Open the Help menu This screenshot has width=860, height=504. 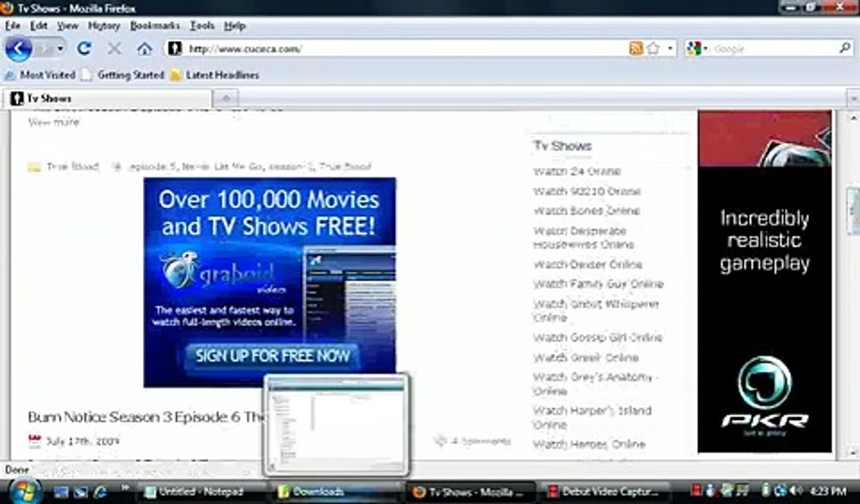point(235,25)
